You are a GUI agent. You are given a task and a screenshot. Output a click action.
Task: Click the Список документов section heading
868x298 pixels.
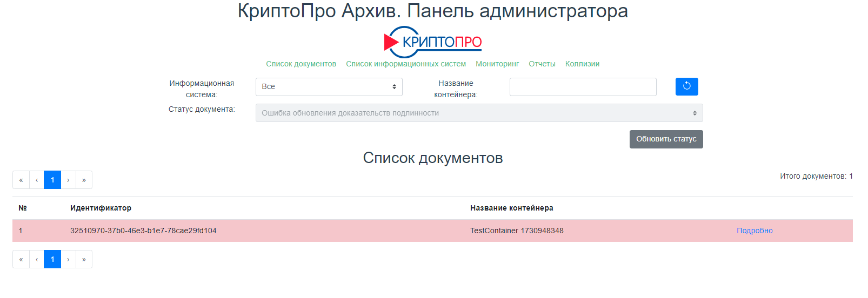tap(433, 158)
